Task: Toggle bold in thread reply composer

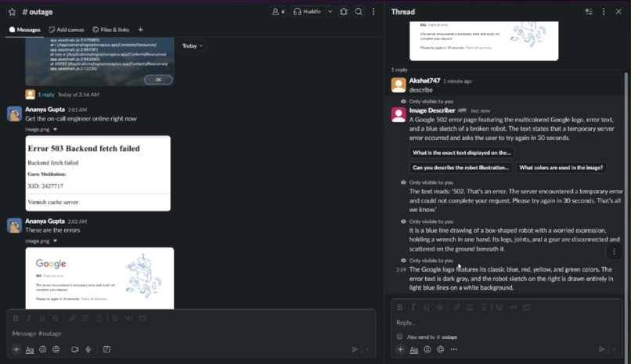Action: tap(399, 308)
